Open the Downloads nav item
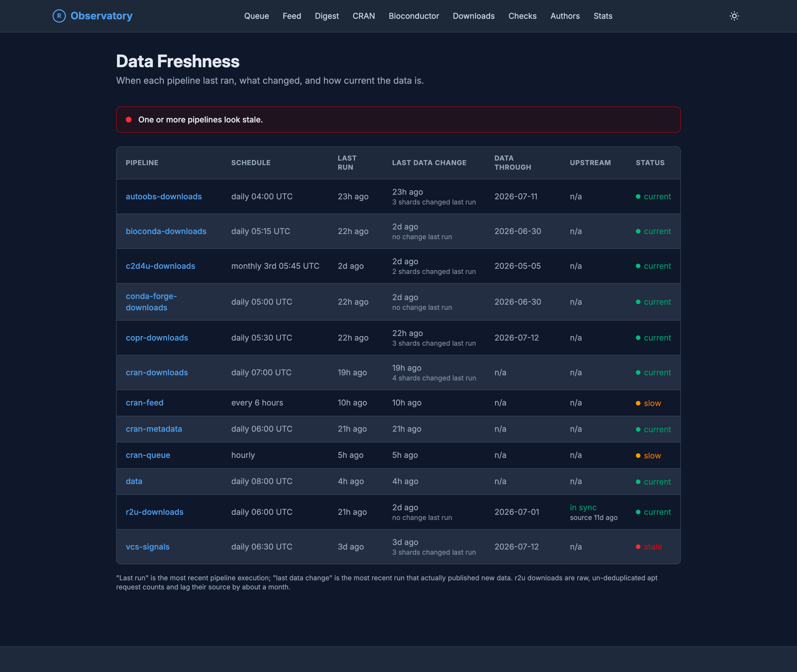Viewport: 797px width, 672px height. (474, 16)
